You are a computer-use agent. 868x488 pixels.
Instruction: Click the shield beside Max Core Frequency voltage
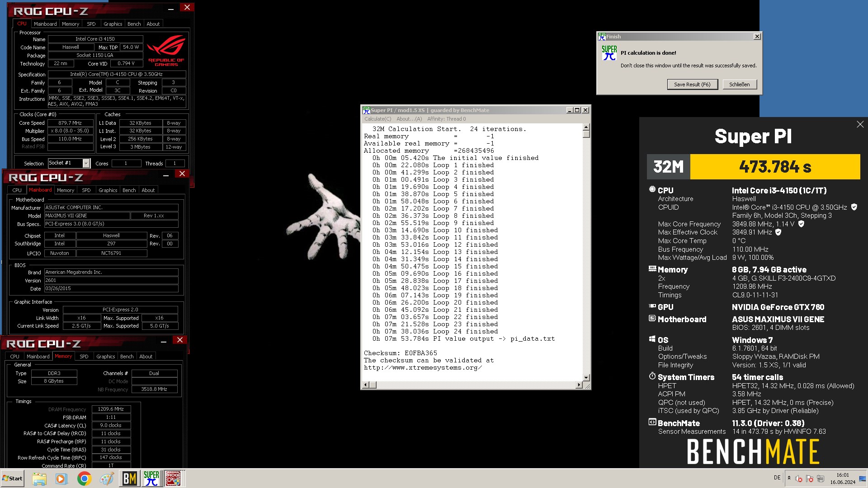801,224
